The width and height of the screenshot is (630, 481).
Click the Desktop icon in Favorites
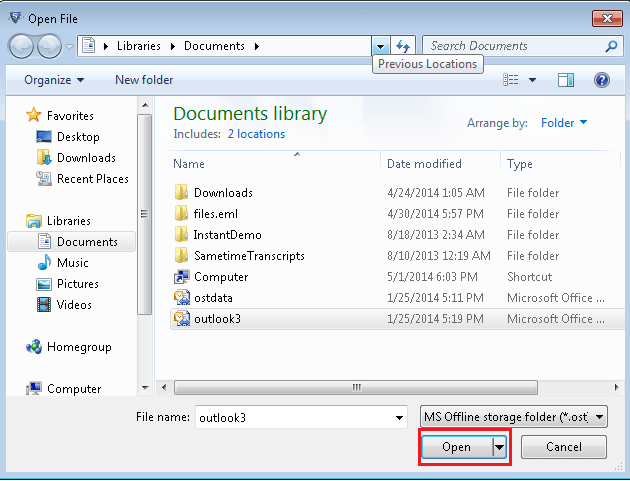(x=44, y=137)
